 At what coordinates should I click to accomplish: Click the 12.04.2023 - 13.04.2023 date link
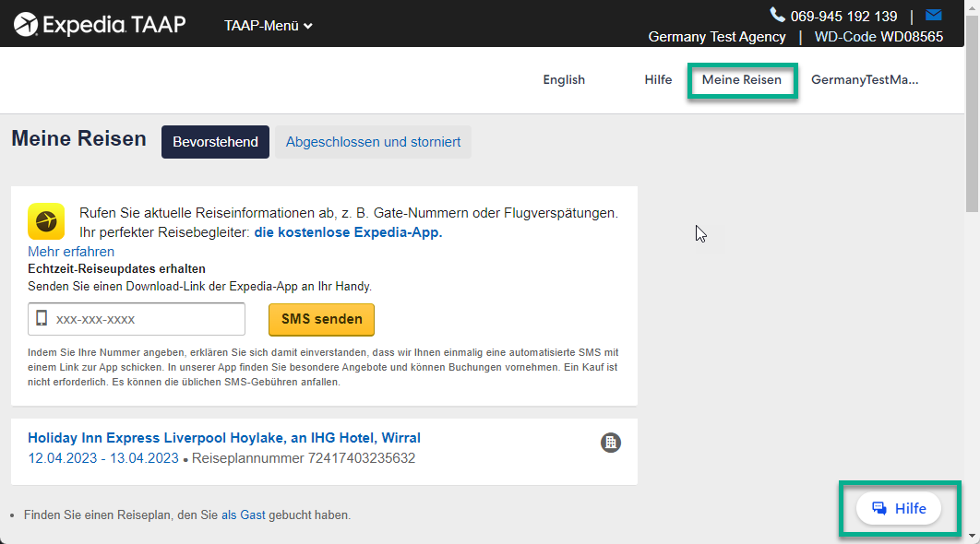103,458
